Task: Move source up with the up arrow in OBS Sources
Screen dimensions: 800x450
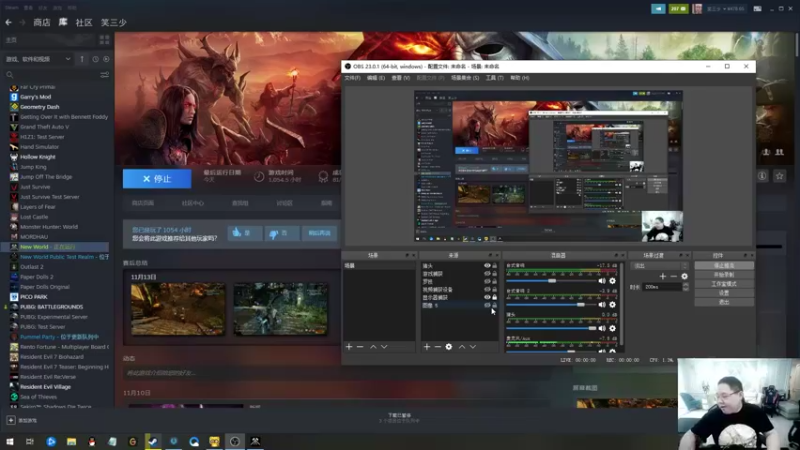Action: tap(462, 347)
